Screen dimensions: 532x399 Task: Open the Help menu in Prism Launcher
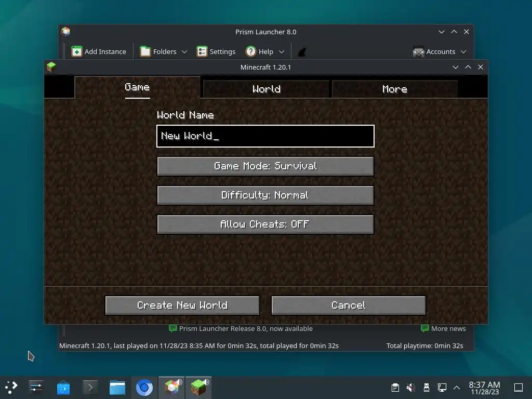click(260, 51)
